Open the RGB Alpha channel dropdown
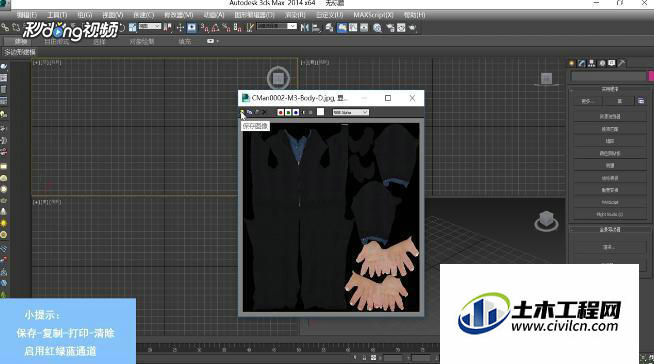Screen dimensions: 654x364 tap(351, 112)
